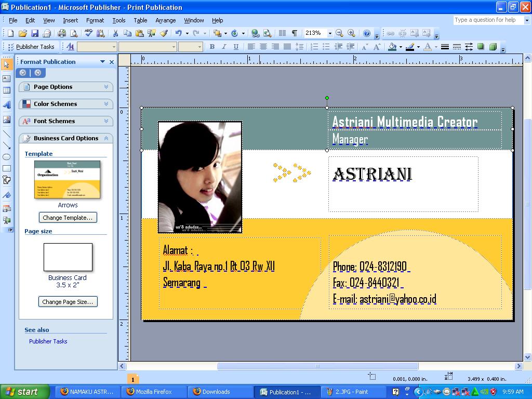Image resolution: width=532 pixels, height=399 pixels.
Task: Select the Text Box tool
Action: (6, 79)
